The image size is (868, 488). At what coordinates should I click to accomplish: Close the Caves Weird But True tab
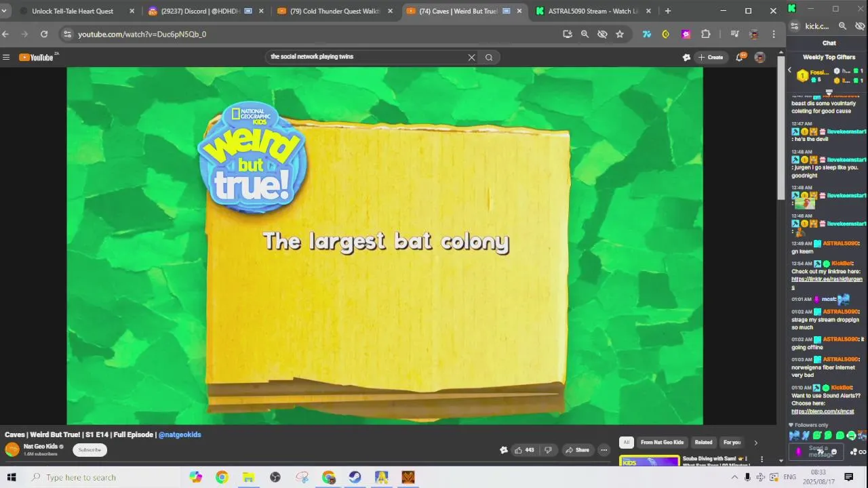click(520, 11)
